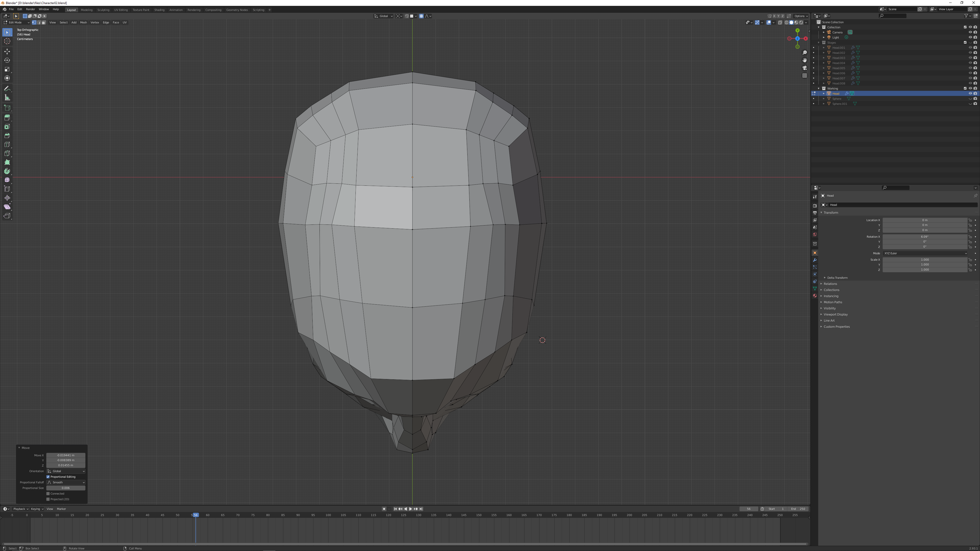Exclude the Working collection via checkbox
The width and height of the screenshot is (980, 551).
pos(965,88)
